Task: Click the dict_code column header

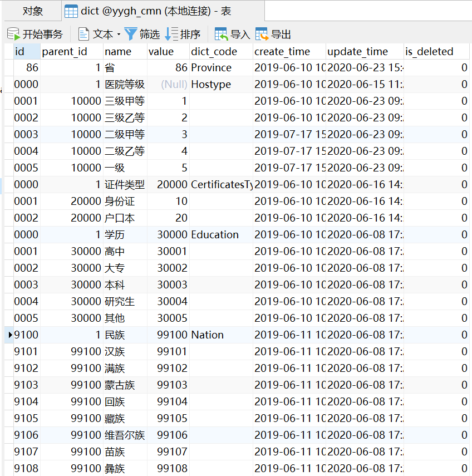Action: pyautogui.click(x=221, y=51)
